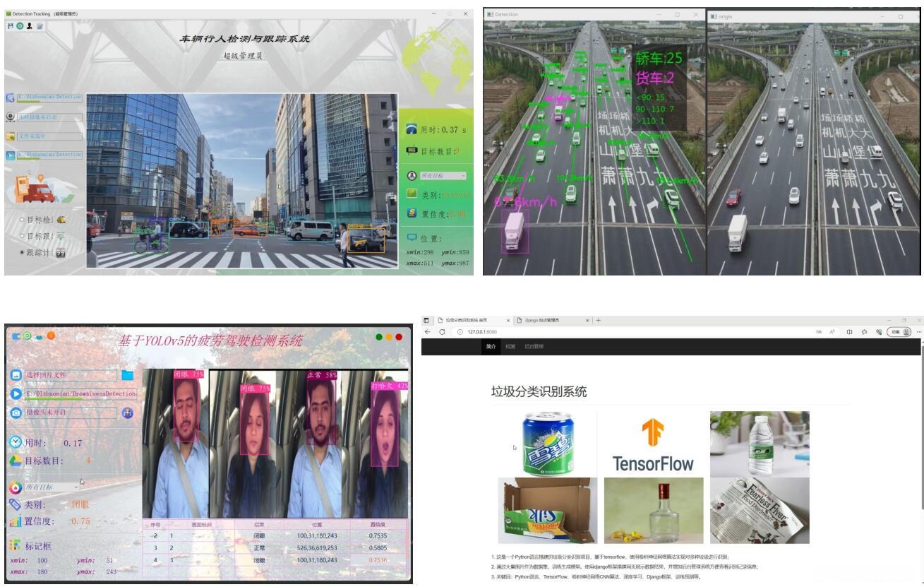Click the camera icon beside 摄像头未开启

[16, 413]
